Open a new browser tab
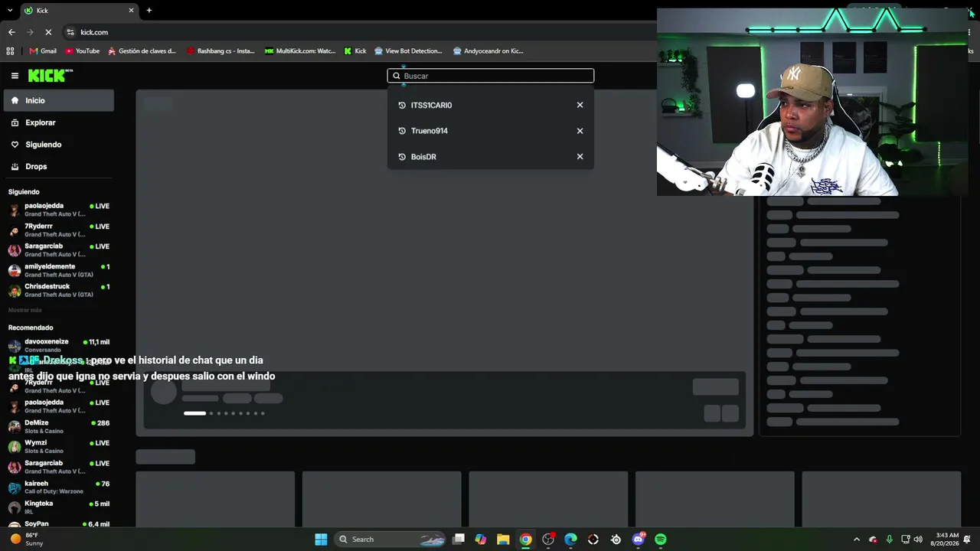This screenshot has height=551, width=980. click(x=149, y=11)
